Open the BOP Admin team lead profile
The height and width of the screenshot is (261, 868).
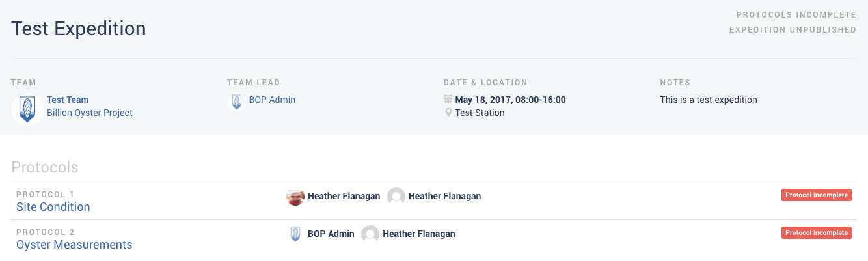point(272,100)
